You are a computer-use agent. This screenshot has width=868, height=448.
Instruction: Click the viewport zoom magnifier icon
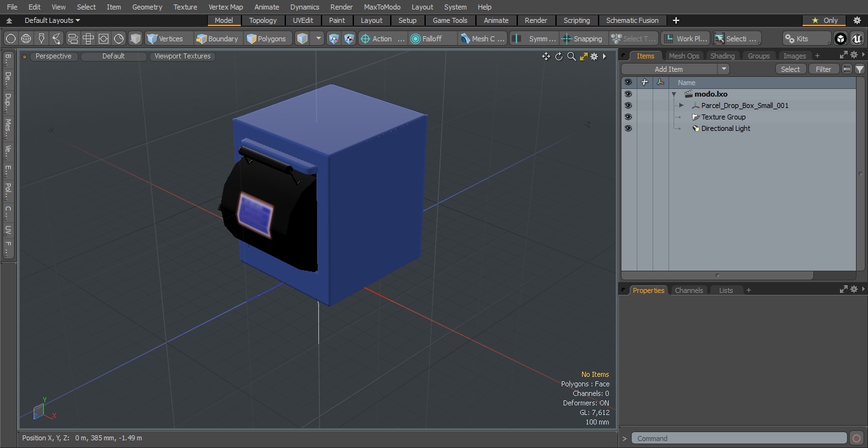click(x=571, y=57)
